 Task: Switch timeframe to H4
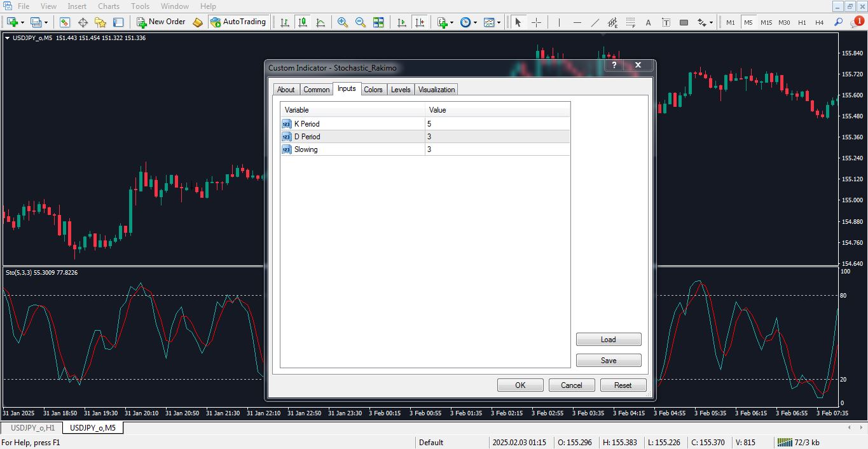(820, 22)
